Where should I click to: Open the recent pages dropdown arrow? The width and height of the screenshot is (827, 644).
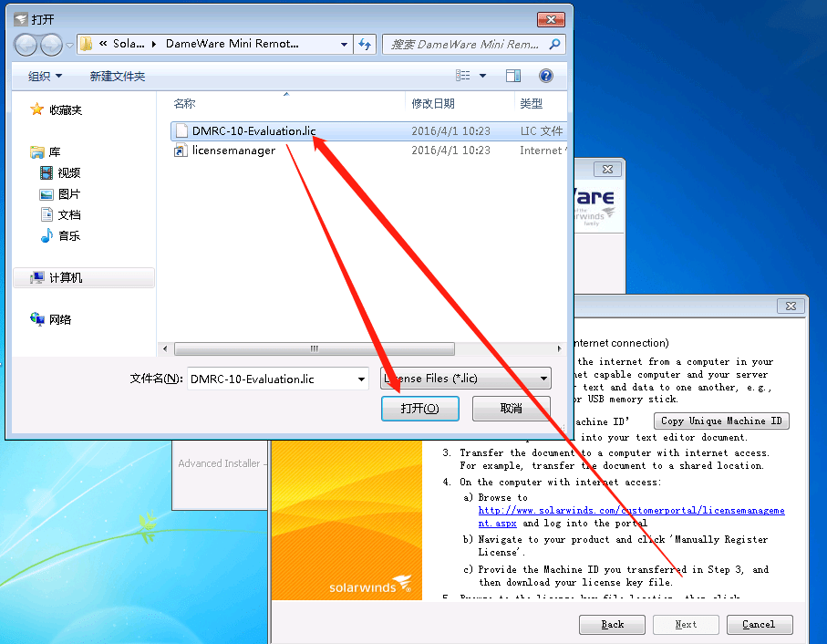[x=69, y=46]
